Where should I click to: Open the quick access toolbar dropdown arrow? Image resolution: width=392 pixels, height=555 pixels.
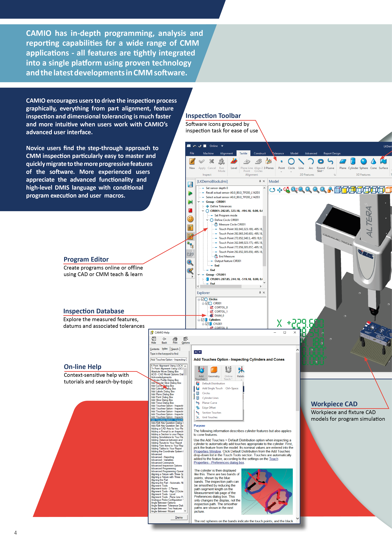pyautogui.click(x=222, y=146)
